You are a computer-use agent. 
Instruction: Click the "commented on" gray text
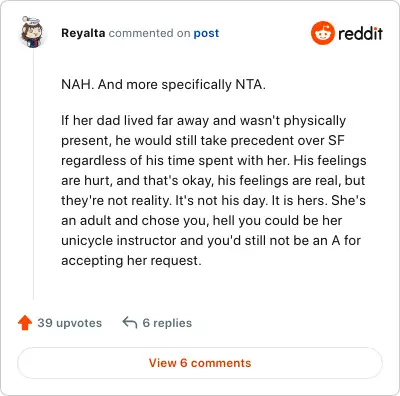tap(149, 33)
